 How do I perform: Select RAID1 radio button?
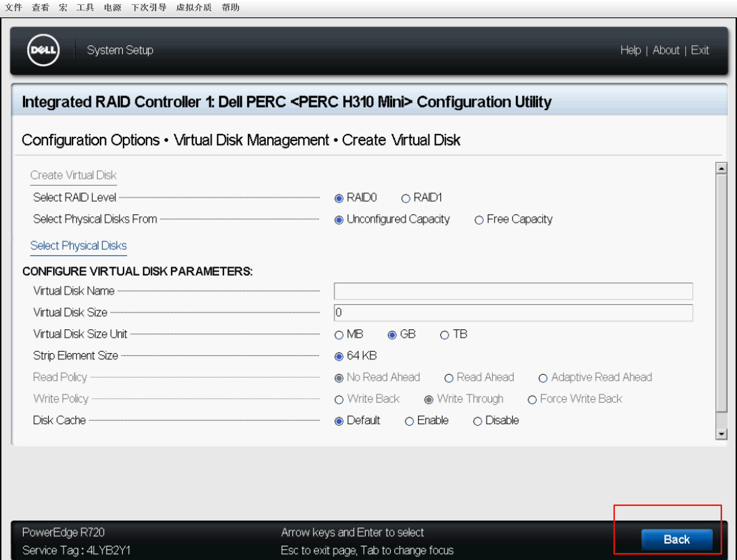405,199
